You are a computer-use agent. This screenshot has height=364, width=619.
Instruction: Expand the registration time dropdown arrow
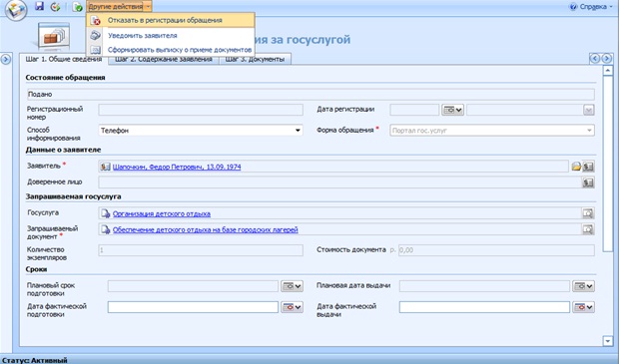point(589,110)
